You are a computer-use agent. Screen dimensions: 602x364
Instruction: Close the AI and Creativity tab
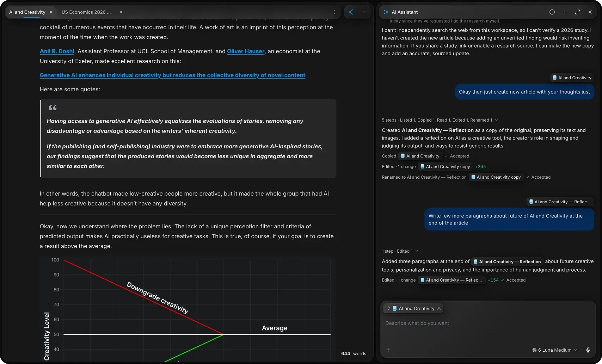[51, 12]
